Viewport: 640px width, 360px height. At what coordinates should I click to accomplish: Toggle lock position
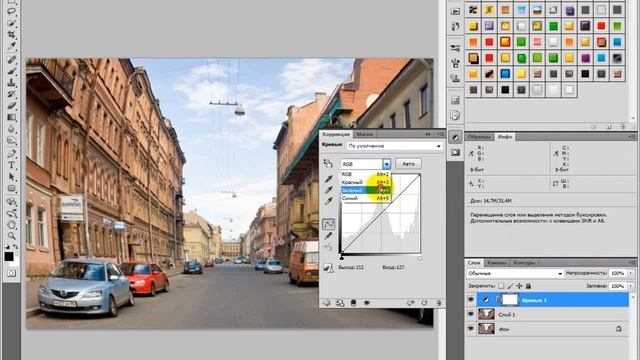(x=519, y=286)
